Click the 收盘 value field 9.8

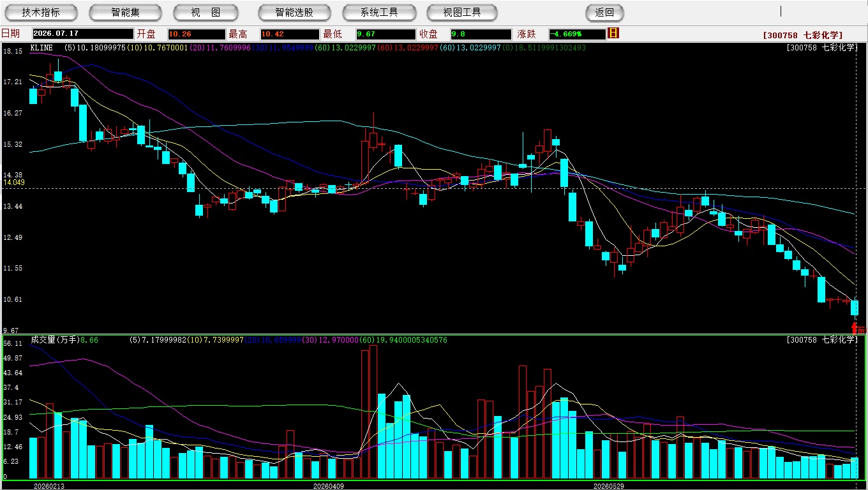coord(481,34)
